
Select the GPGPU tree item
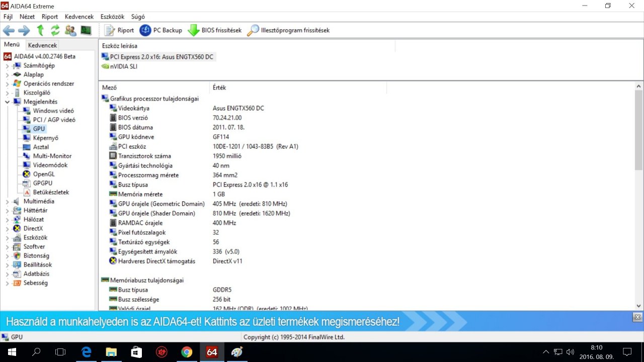click(43, 183)
